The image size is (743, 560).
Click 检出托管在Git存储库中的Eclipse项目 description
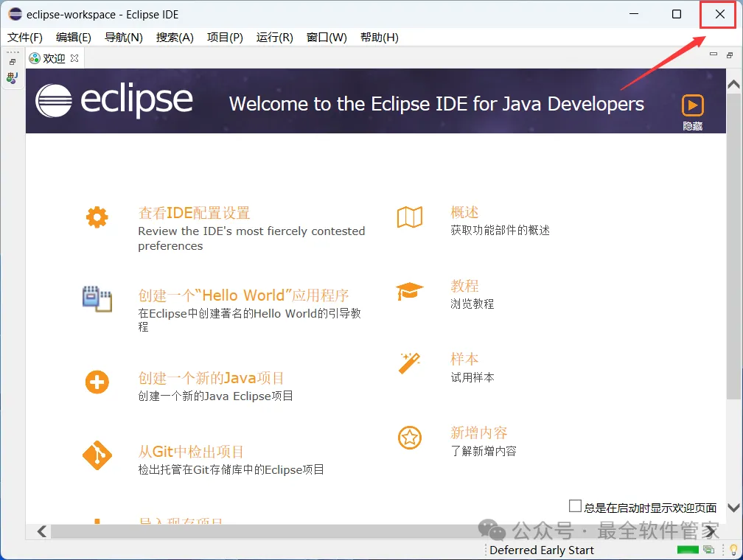click(x=231, y=469)
